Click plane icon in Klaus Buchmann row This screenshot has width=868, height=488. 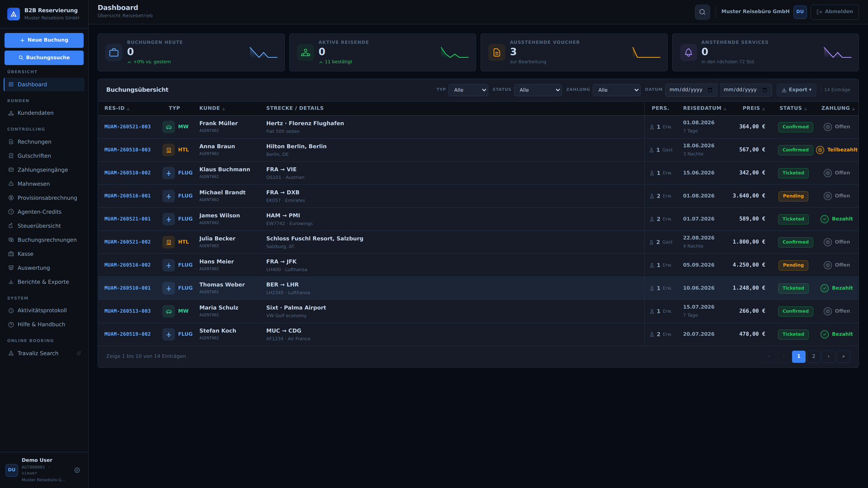[x=169, y=173]
